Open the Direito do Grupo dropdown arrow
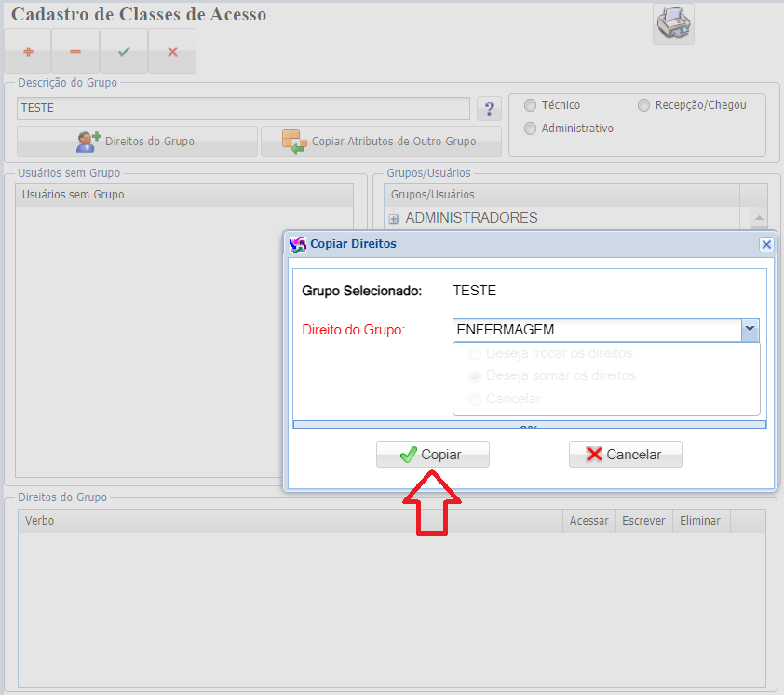The image size is (784, 695). pos(750,330)
